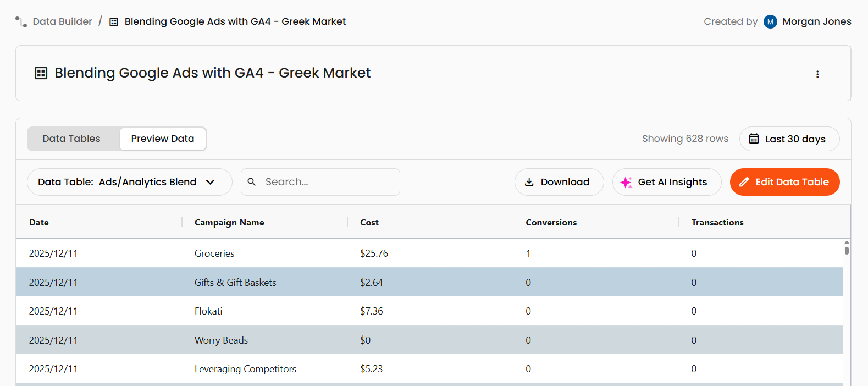Click the magnifier search icon
The image size is (868, 386).
click(x=252, y=182)
